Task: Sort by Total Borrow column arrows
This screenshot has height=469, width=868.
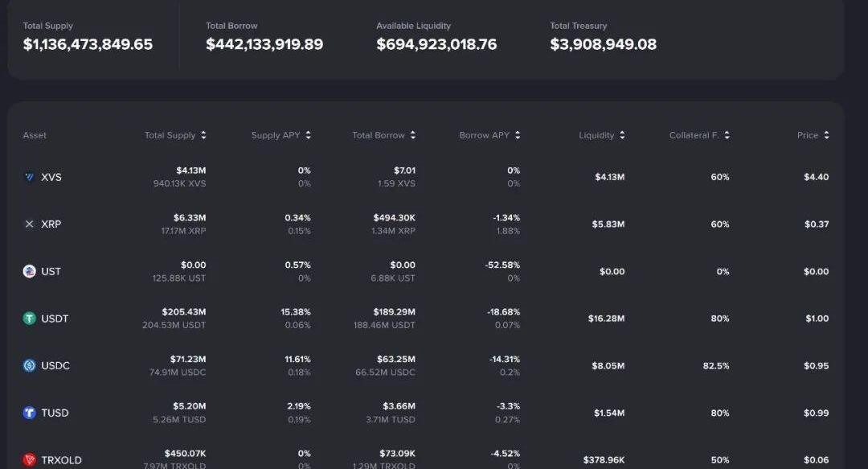Action: 413,136
